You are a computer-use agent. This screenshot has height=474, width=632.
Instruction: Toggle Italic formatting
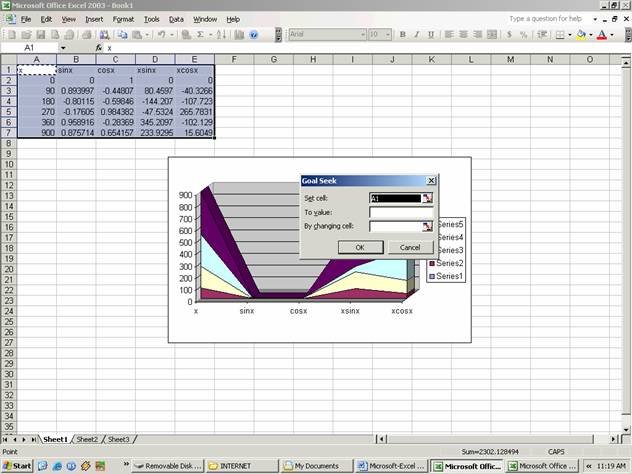click(417, 35)
